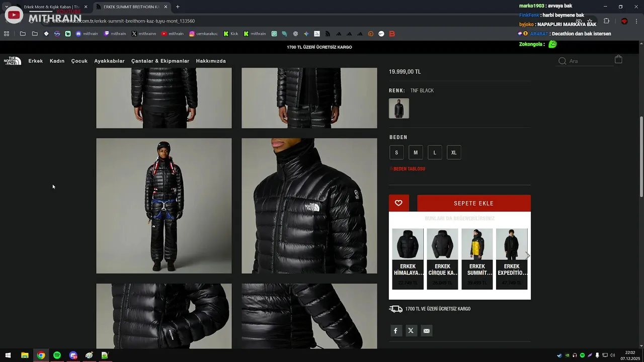Open ERKEK CİRQUE recommended product
This screenshot has height=362, width=644.
coord(442,259)
